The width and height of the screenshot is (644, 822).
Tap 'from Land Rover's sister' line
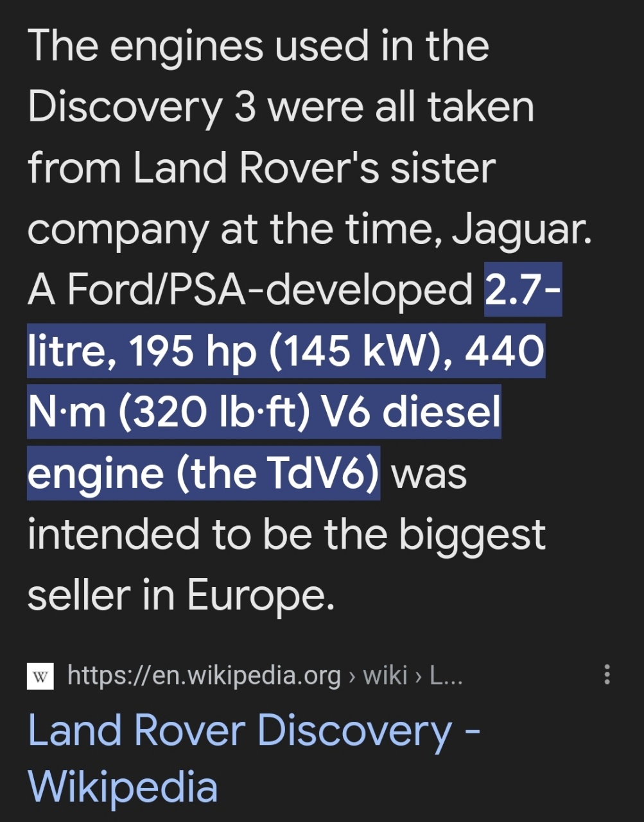point(261,167)
